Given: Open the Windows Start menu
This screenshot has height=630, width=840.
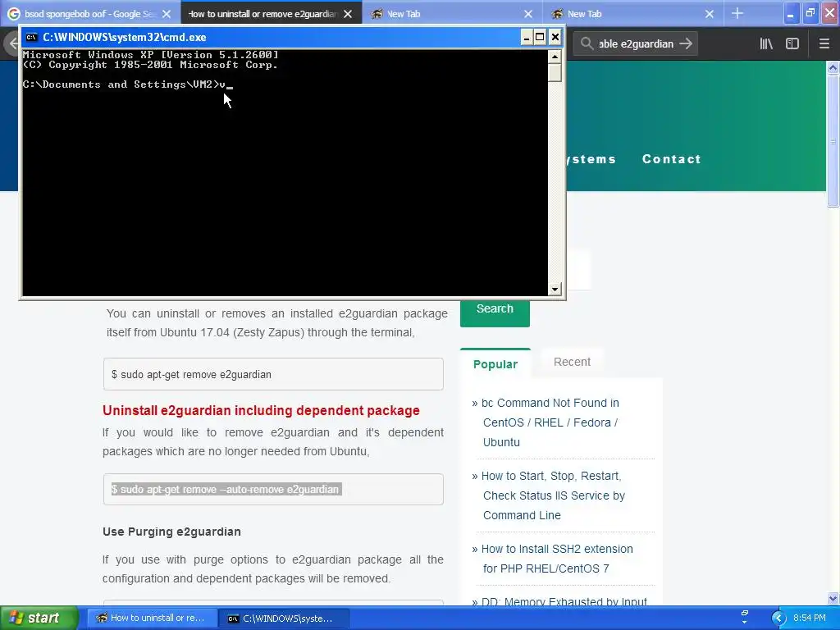Looking at the screenshot, I should pyautogui.click(x=39, y=618).
